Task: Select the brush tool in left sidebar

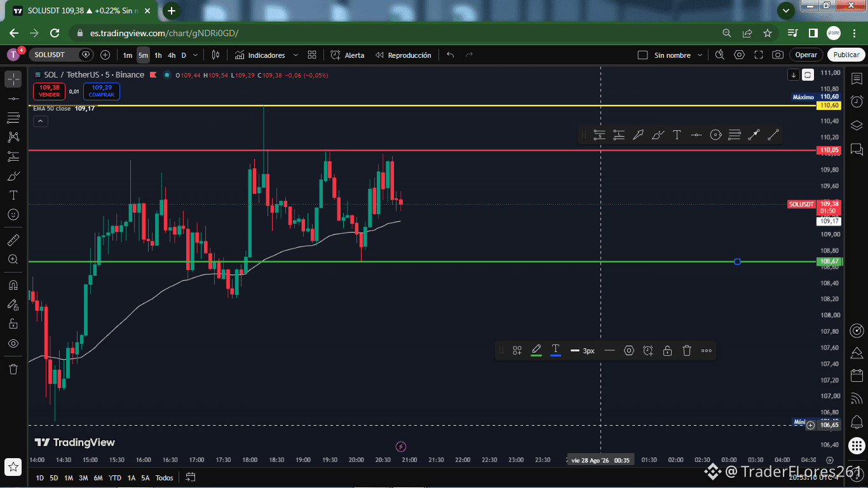Action: point(13,176)
